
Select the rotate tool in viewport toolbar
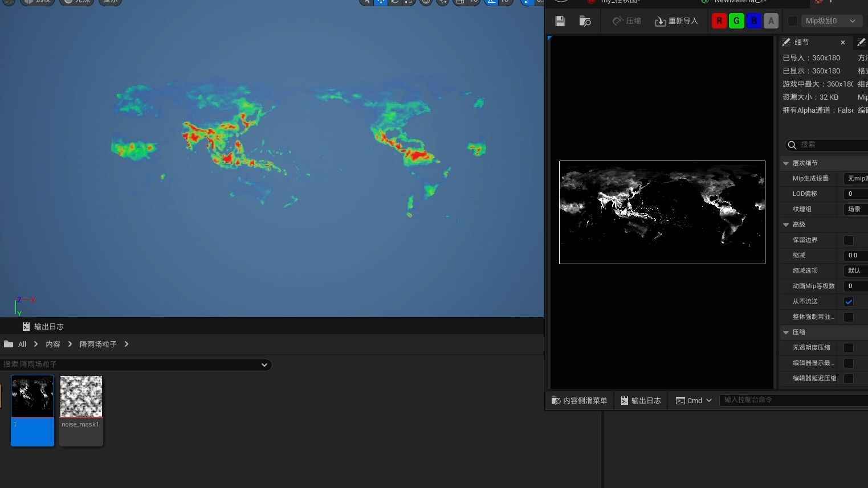click(x=395, y=2)
